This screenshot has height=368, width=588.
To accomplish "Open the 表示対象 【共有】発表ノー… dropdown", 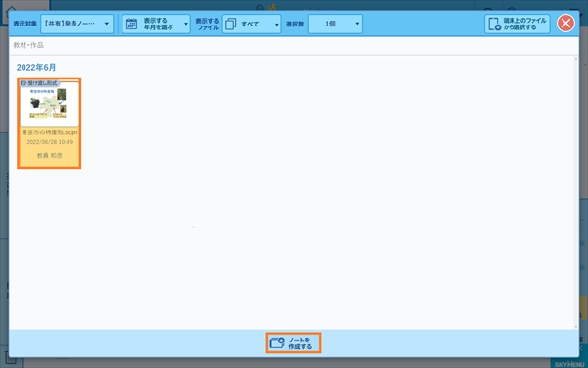I will coord(76,24).
